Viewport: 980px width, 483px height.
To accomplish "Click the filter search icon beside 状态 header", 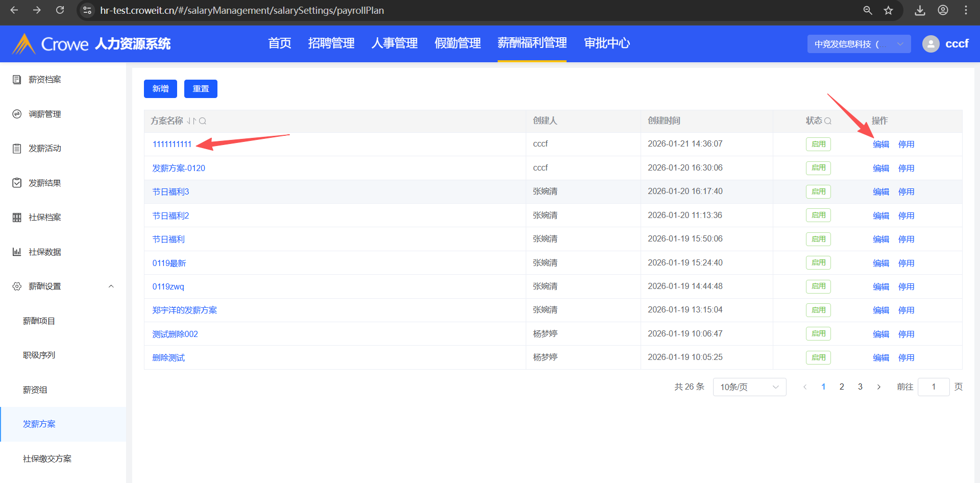I will click(828, 121).
